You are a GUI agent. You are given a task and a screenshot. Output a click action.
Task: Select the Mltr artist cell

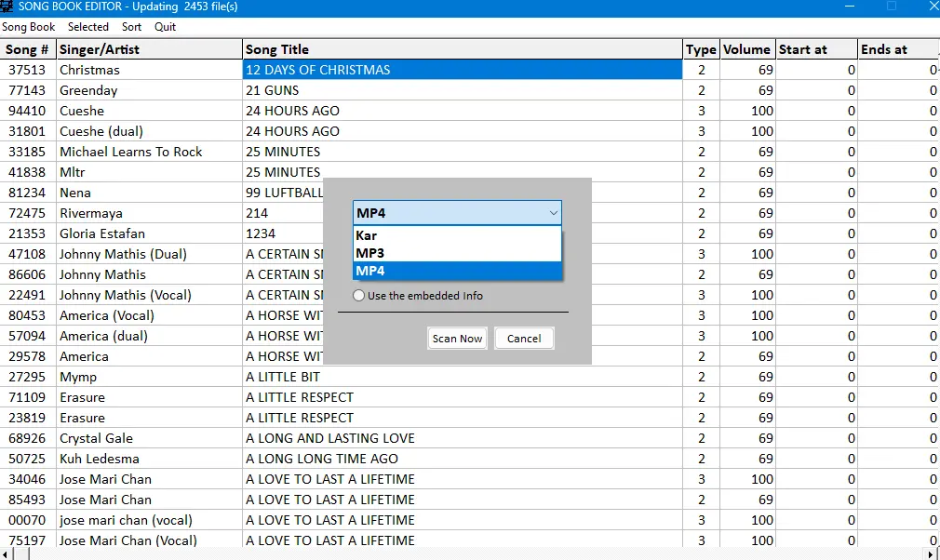(x=149, y=172)
